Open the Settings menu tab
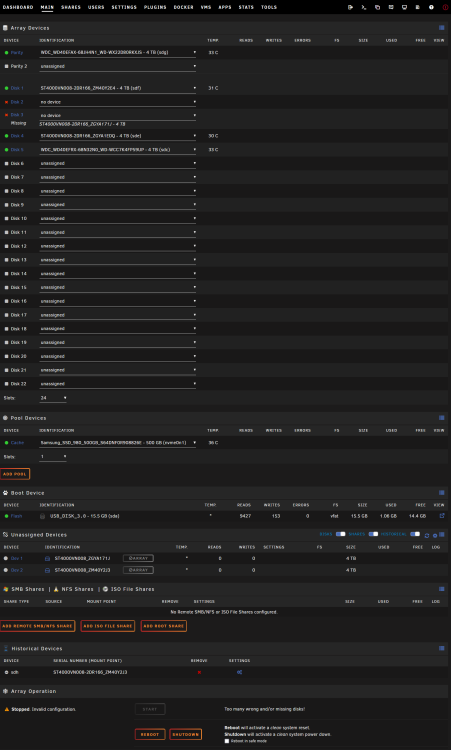 pyautogui.click(x=124, y=7)
